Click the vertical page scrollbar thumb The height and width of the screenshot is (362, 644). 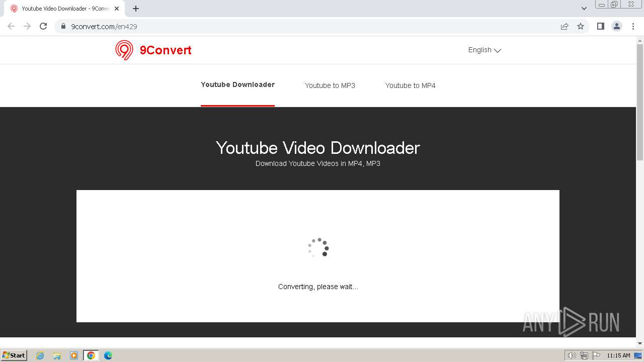point(640,102)
